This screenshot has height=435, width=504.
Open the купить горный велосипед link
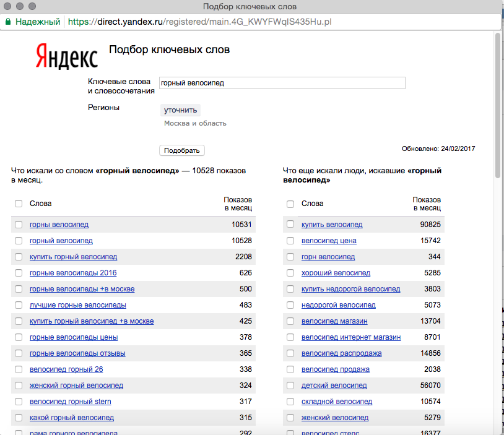coord(73,257)
